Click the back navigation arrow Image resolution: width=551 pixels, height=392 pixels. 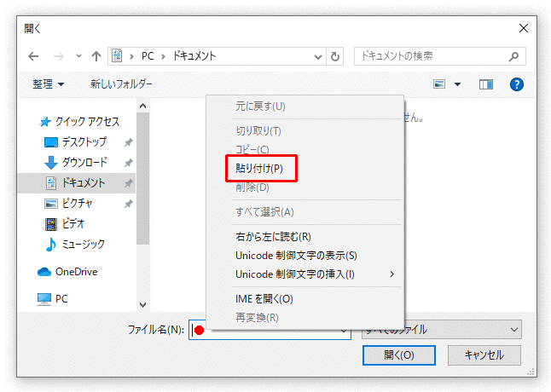pos(33,56)
